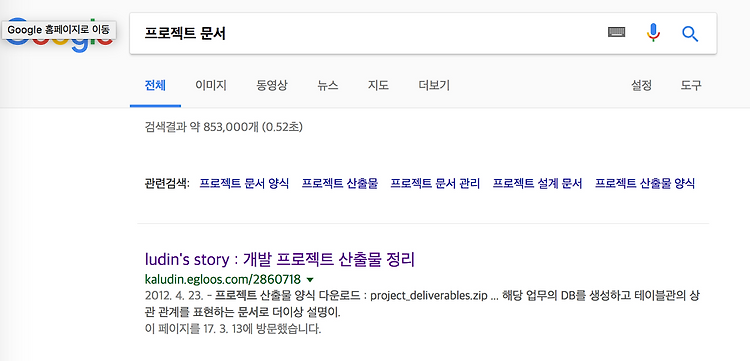Click related search 프로젝트 설계 문서

[538, 183]
